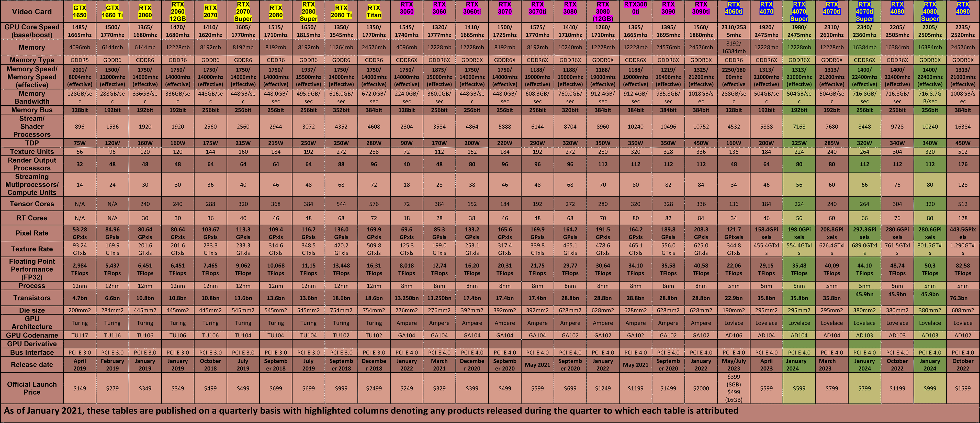Select the GPU Derivative row label
The width and height of the screenshot is (980, 423).
pyautogui.click(x=32, y=344)
